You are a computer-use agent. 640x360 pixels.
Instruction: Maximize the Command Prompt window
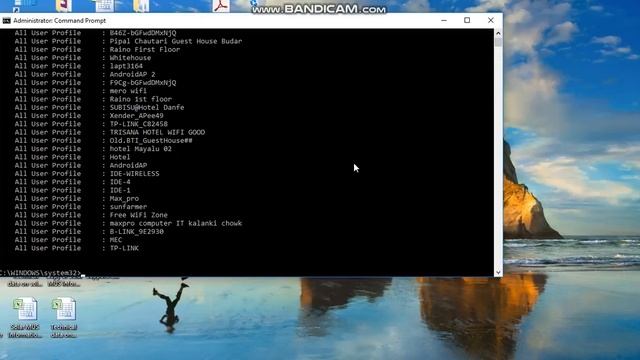point(467,20)
